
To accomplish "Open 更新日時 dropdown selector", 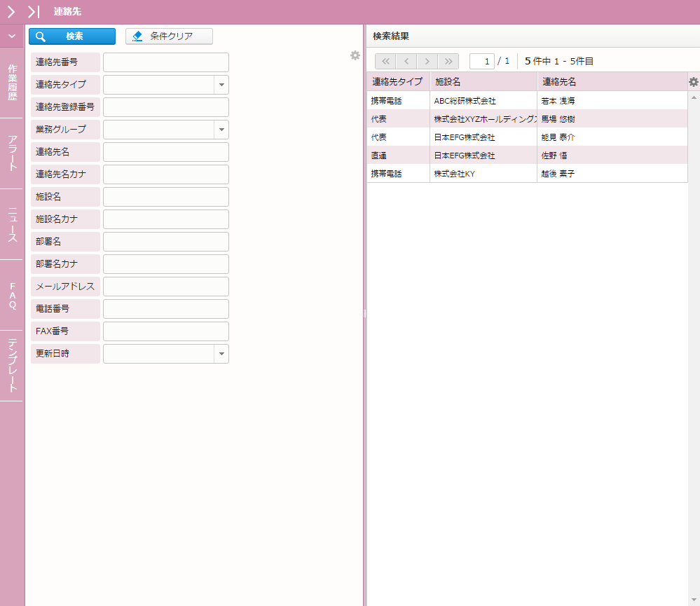I will click(221, 354).
